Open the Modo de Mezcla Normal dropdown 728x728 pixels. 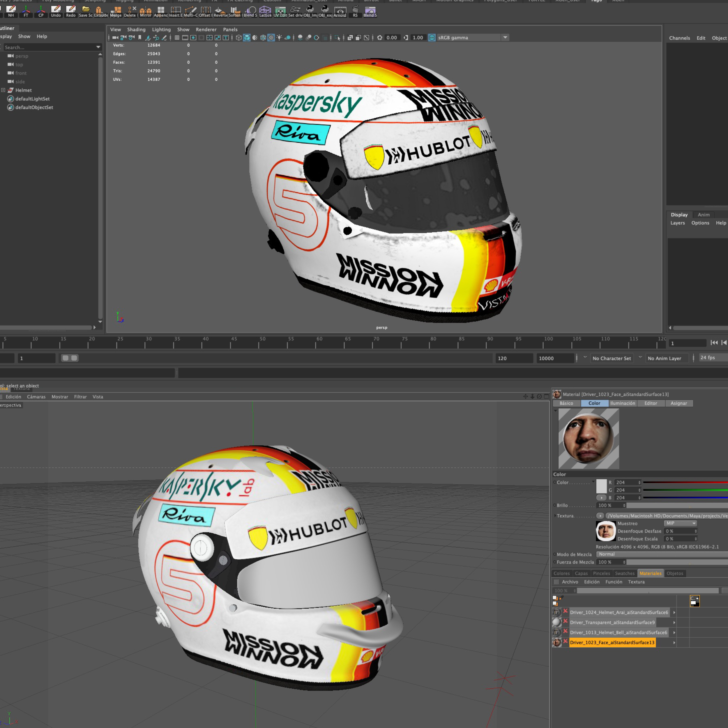[662, 554]
